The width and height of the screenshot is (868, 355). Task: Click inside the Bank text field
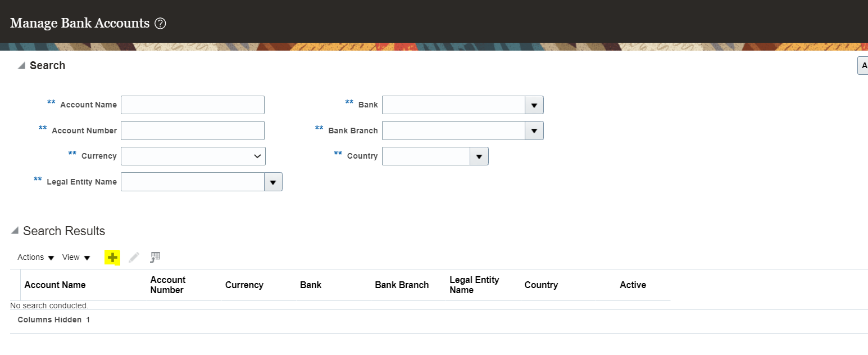click(x=453, y=105)
